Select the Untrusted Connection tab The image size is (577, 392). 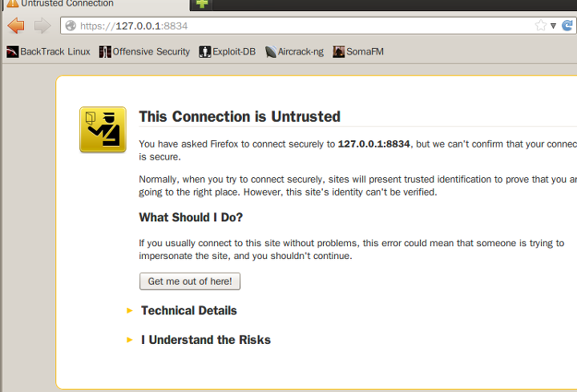(96, 5)
